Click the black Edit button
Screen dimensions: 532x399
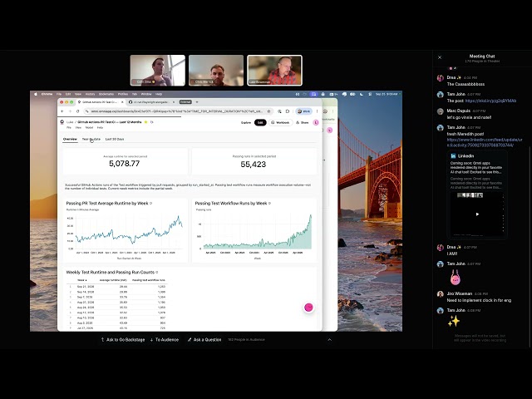tap(260, 122)
